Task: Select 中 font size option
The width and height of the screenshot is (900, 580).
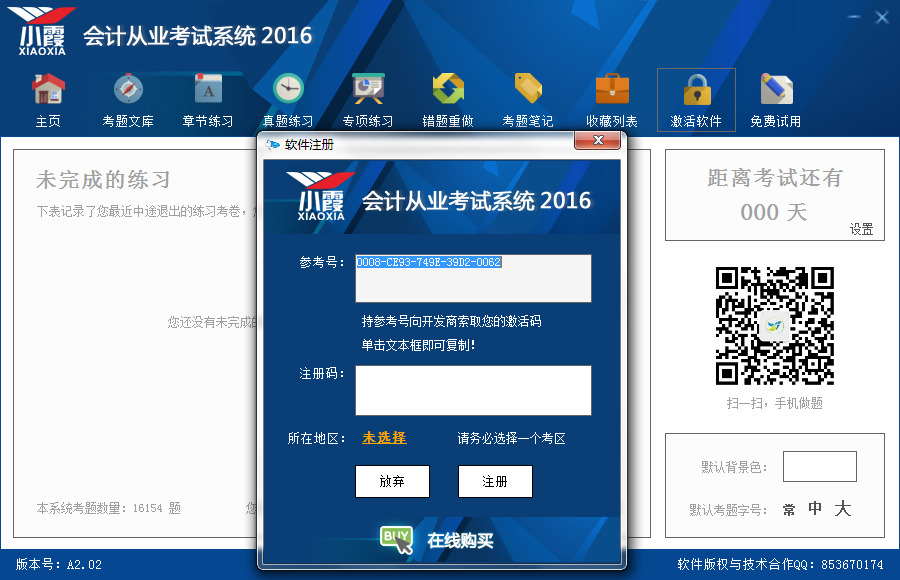Action: pos(815,508)
